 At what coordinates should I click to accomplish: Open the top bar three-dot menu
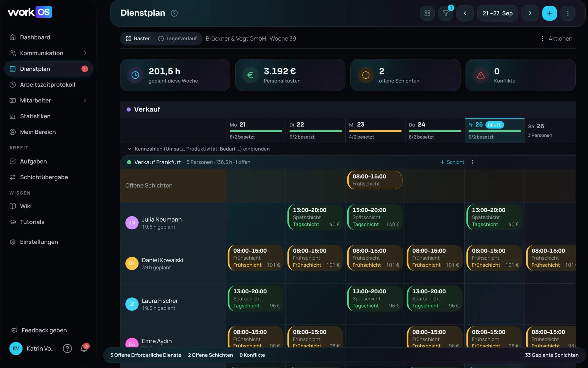pyautogui.click(x=568, y=13)
